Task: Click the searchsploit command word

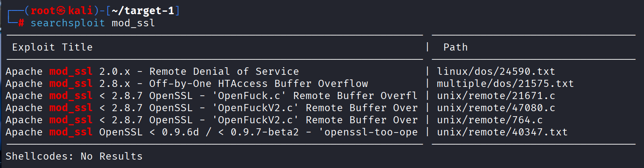Action: tap(68, 23)
